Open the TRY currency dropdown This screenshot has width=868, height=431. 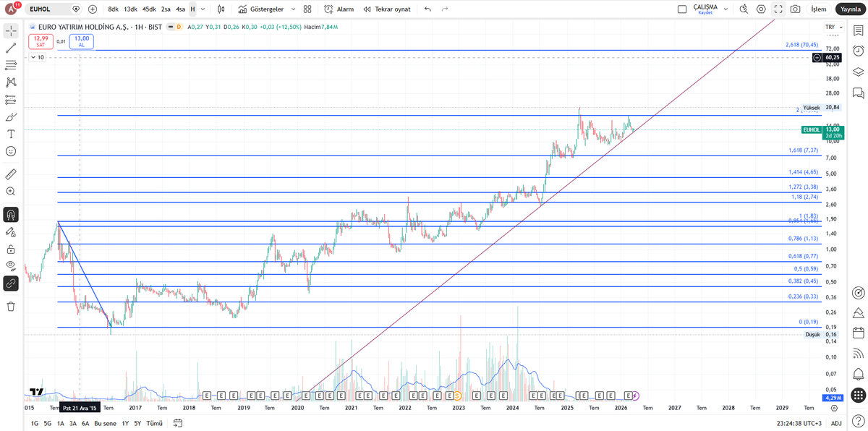[834, 27]
